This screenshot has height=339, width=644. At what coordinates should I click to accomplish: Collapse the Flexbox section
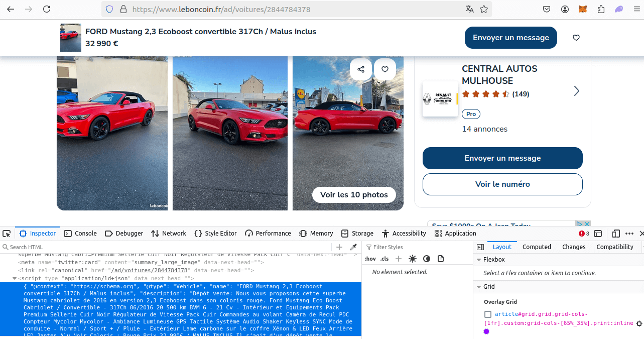(x=478, y=260)
